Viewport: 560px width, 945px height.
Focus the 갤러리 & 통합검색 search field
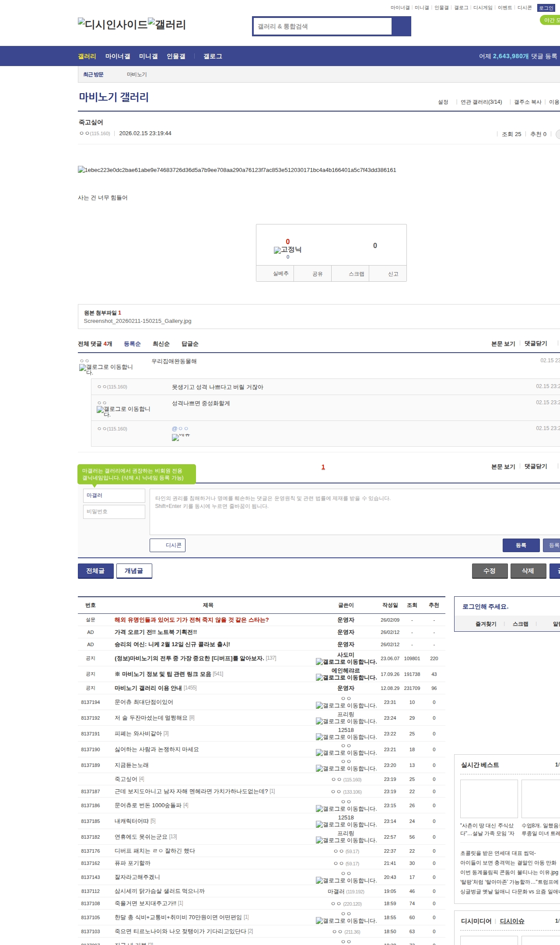pyautogui.click(x=323, y=26)
